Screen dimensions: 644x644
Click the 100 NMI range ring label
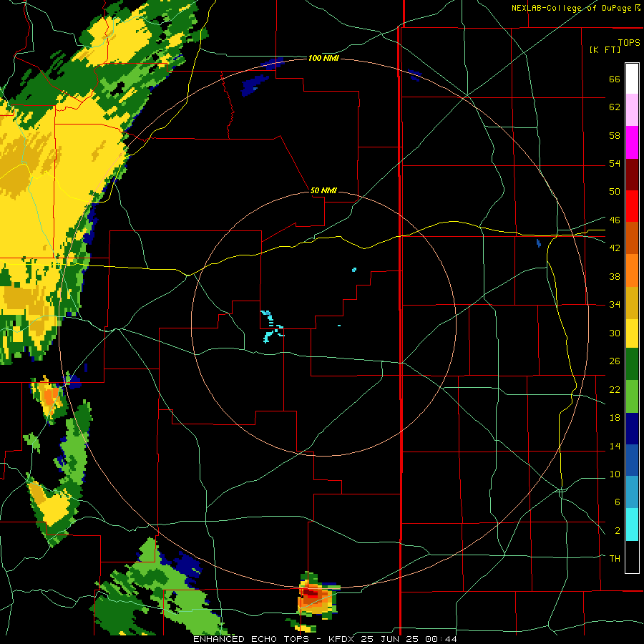323,59
